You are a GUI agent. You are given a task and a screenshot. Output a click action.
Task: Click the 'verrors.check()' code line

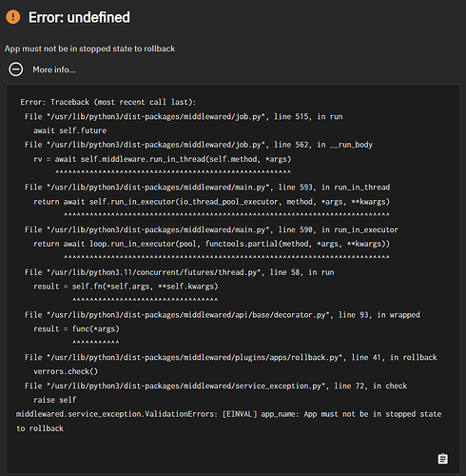coord(66,371)
